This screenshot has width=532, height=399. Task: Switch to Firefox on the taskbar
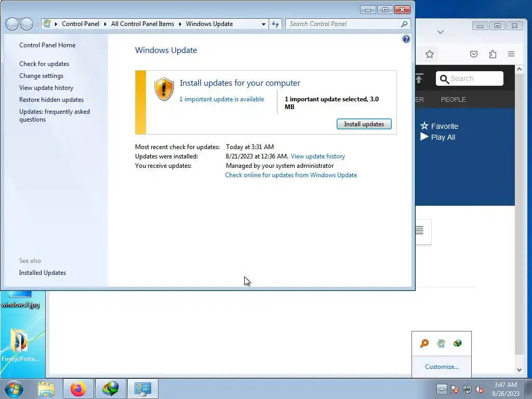pyautogui.click(x=78, y=389)
